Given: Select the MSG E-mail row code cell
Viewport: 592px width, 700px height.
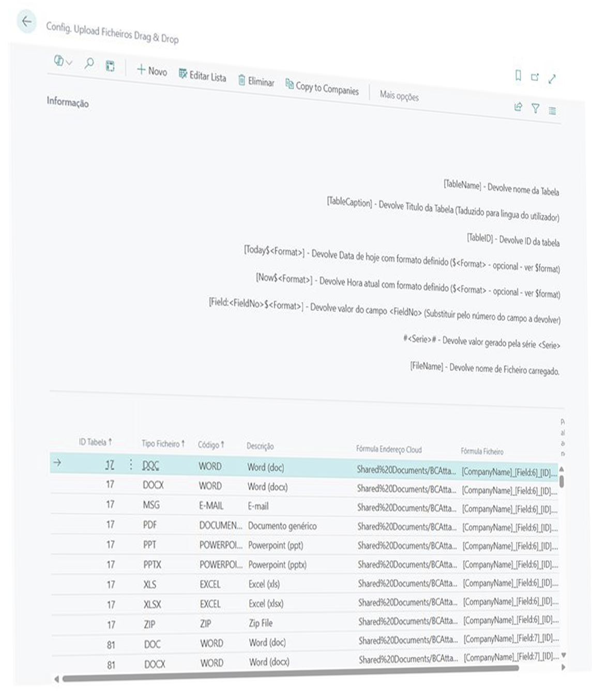Looking at the screenshot, I should click(x=211, y=506).
